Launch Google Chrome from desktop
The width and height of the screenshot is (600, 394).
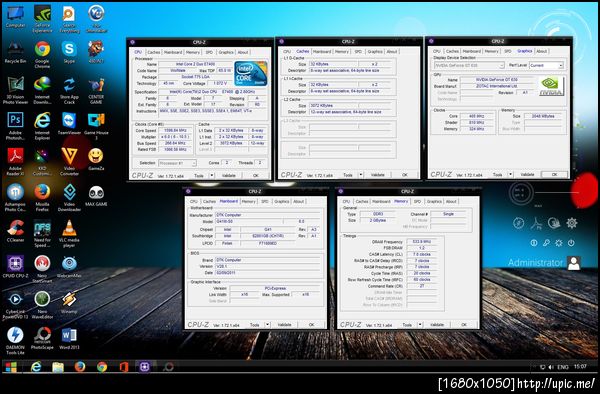tap(42, 54)
